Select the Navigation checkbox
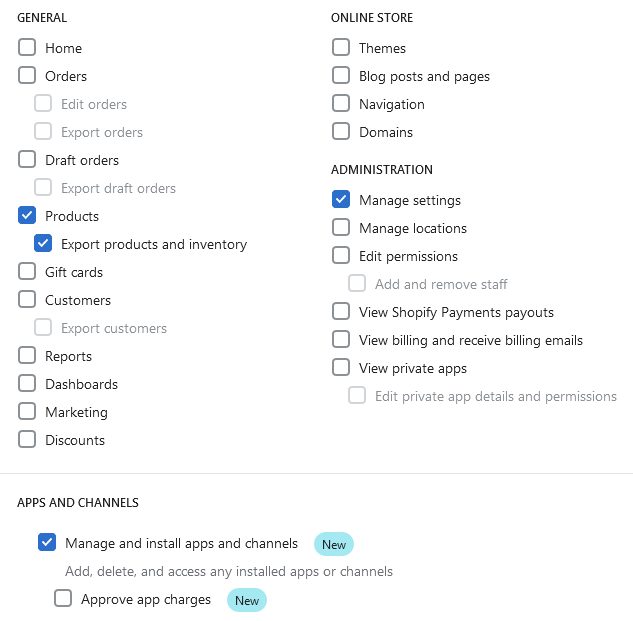 pyautogui.click(x=341, y=104)
